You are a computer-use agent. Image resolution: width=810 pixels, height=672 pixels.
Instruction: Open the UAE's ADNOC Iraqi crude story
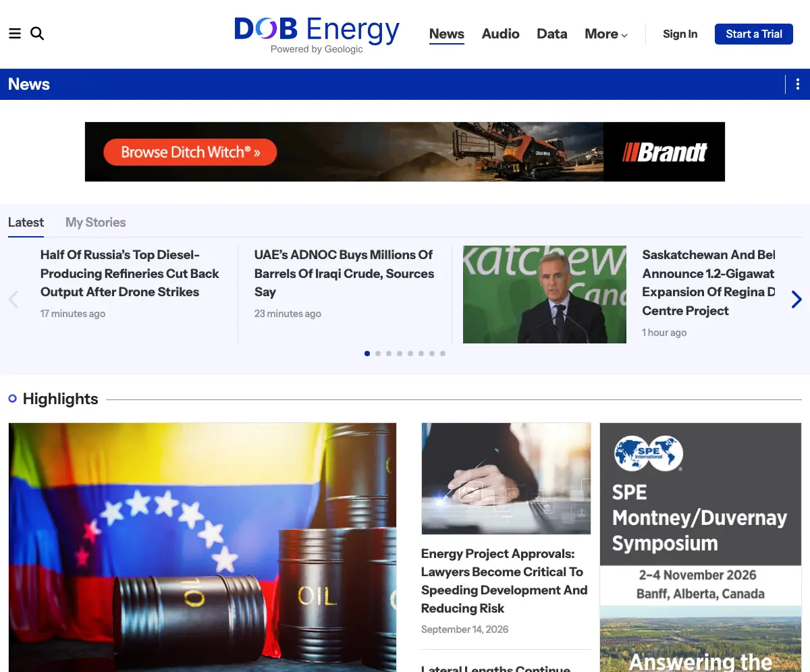tap(344, 273)
